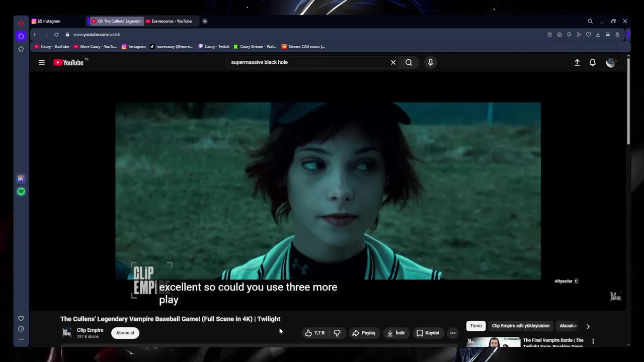Image resolution: width=644 pixels, height=362 pixels.
Task: Open Clip Empire channel avatar
Action: tap(66, 333)
